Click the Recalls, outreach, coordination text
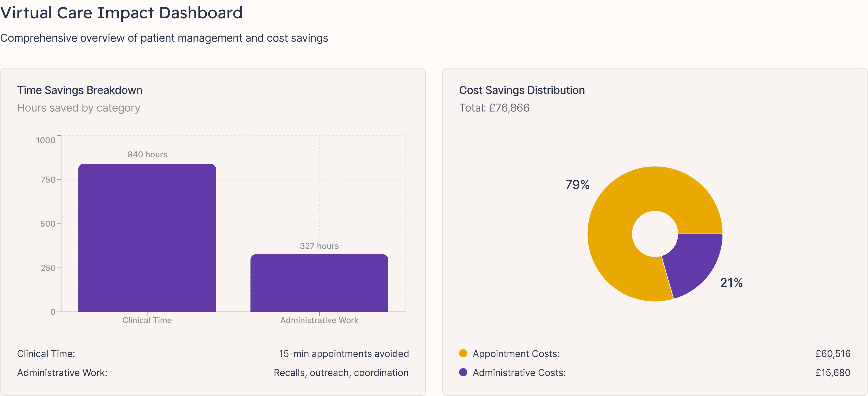Viewport: 868px width, 396px height. coord(341,372)
